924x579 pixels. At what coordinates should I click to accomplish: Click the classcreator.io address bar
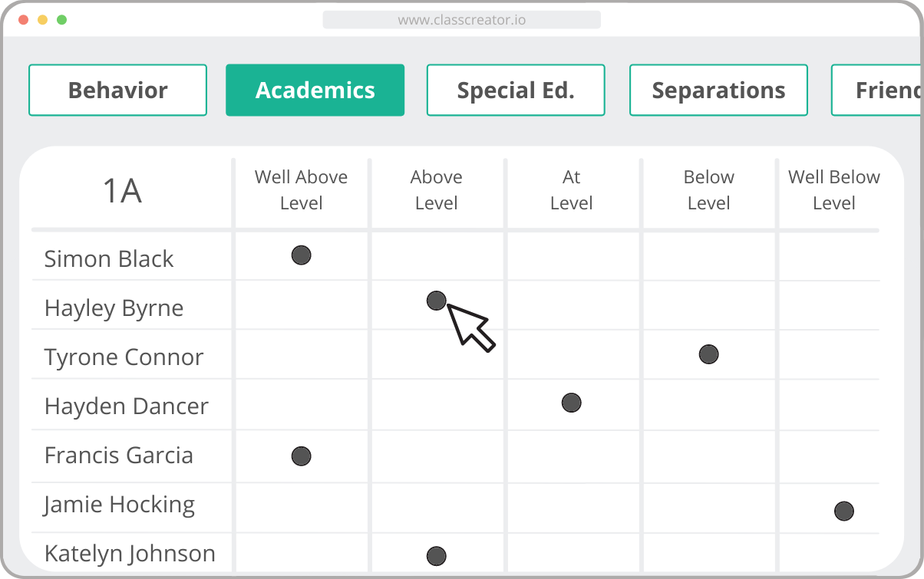tap(461, 20)
